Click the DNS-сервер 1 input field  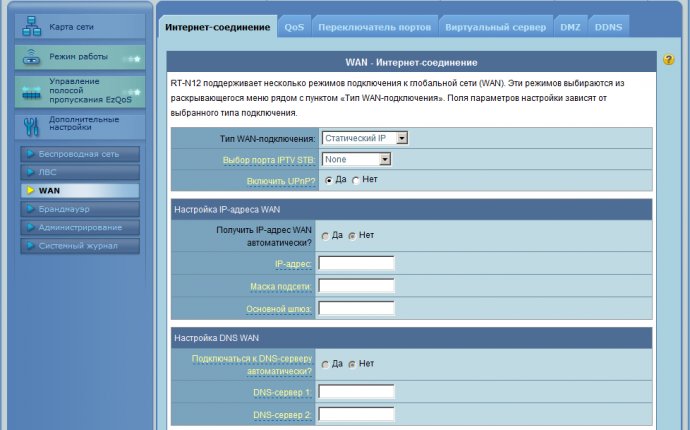[356, 392]
